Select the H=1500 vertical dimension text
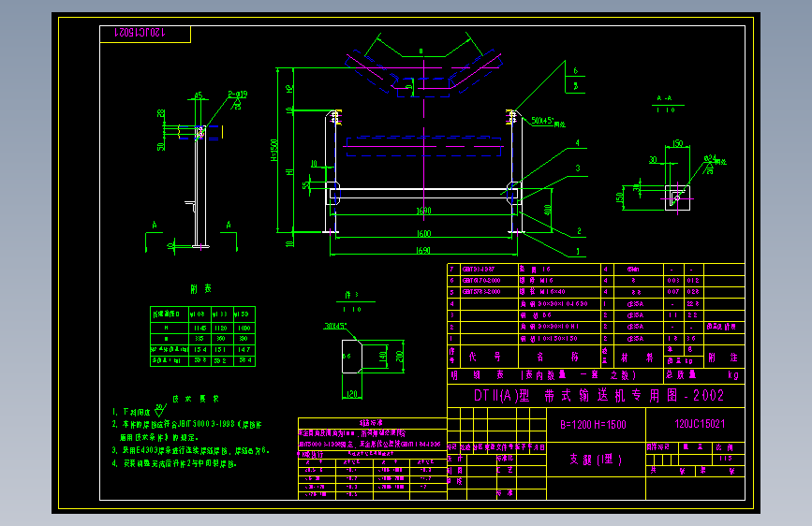Screen dimensions: 812x526 coord(274,150)
